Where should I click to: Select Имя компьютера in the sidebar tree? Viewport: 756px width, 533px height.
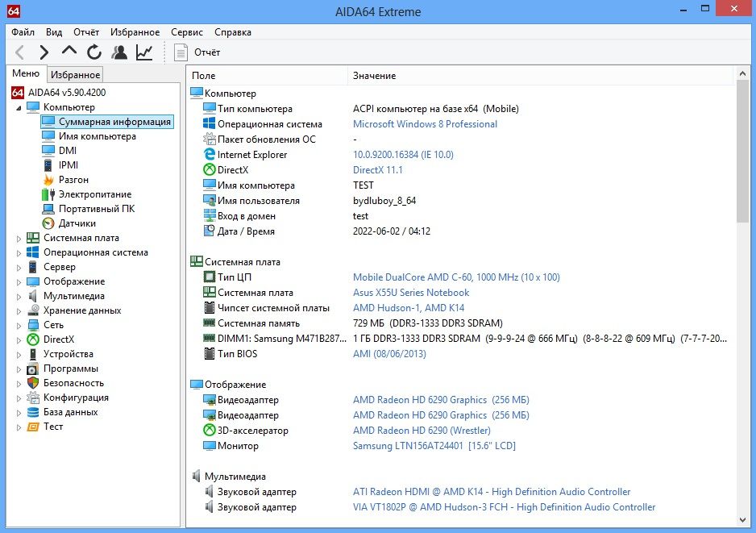97,136
